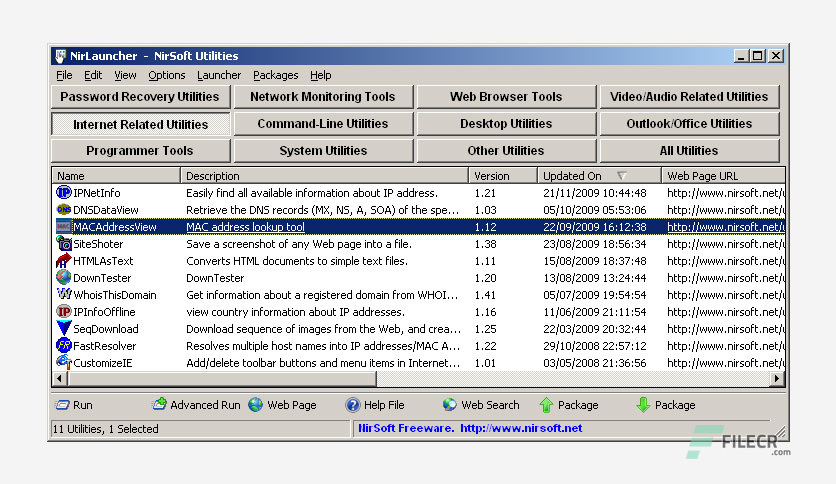
Task: Click the CustomizeIE utility icon
Action: (63, 362)
